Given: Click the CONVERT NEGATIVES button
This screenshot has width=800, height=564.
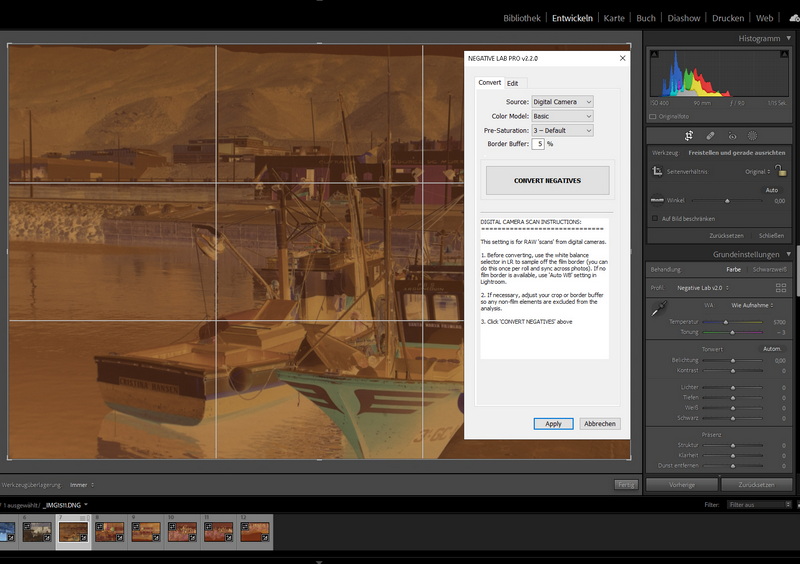Looking at the screenshot, I should click(x=547, y=181).
